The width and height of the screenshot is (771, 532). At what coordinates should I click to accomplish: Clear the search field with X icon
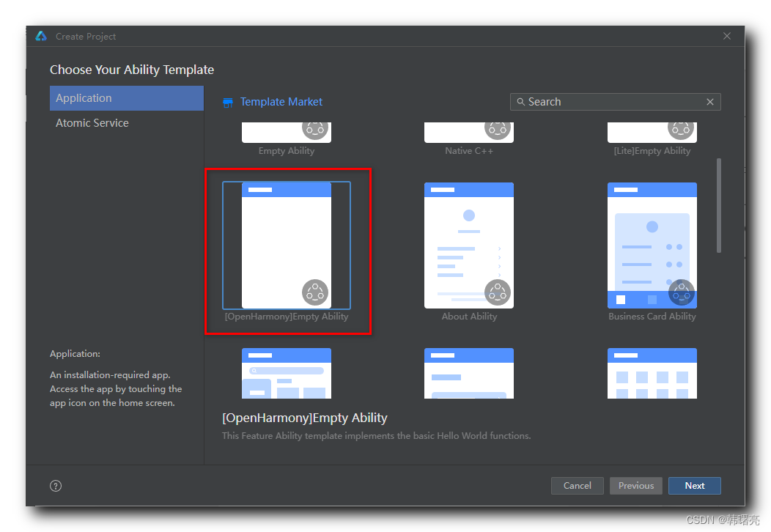click(x=709, y=102)
